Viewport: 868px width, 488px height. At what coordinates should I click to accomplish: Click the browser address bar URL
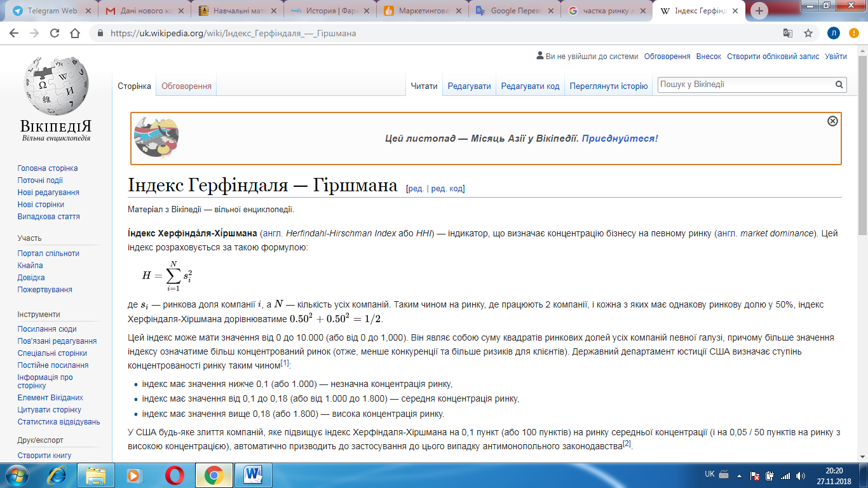[233, 33]
